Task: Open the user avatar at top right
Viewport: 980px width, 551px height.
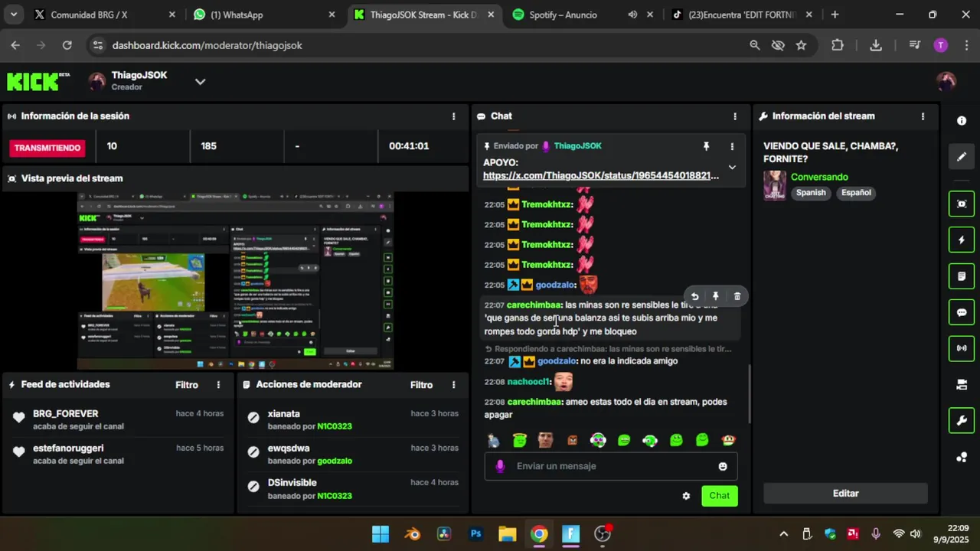Action: click(946, 81)
